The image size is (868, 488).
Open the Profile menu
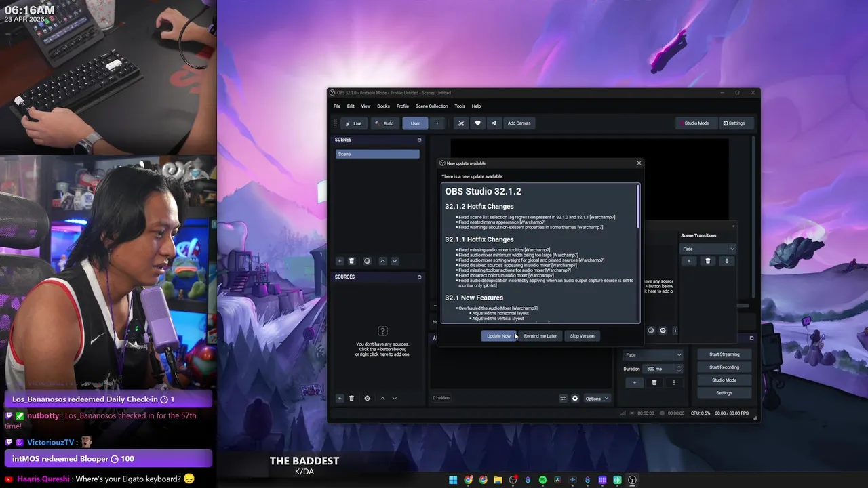tap(403, 106)
